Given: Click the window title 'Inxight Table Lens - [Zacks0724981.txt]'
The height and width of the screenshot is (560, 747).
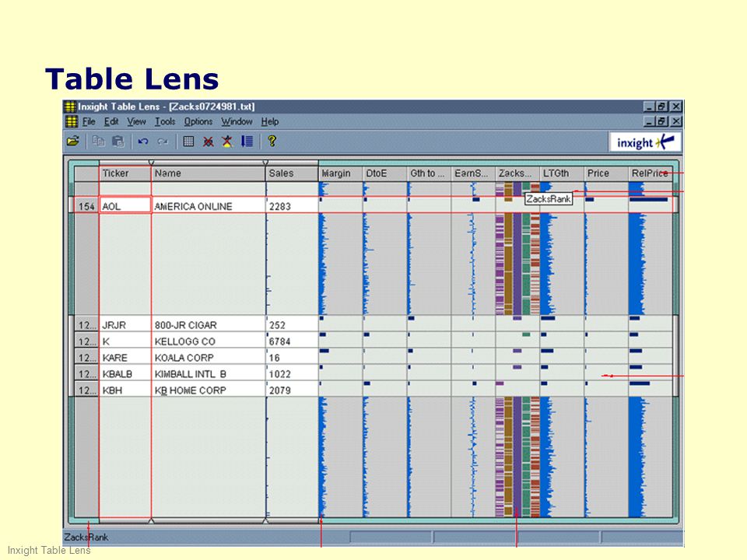Looking at the screenshot, I should (x=167, y=107).
